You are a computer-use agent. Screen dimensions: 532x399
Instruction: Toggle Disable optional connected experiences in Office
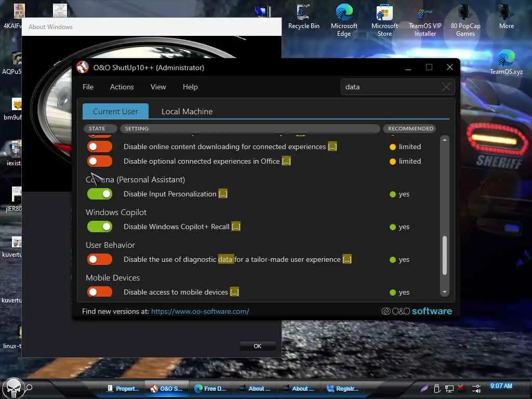tap(99, 161)
